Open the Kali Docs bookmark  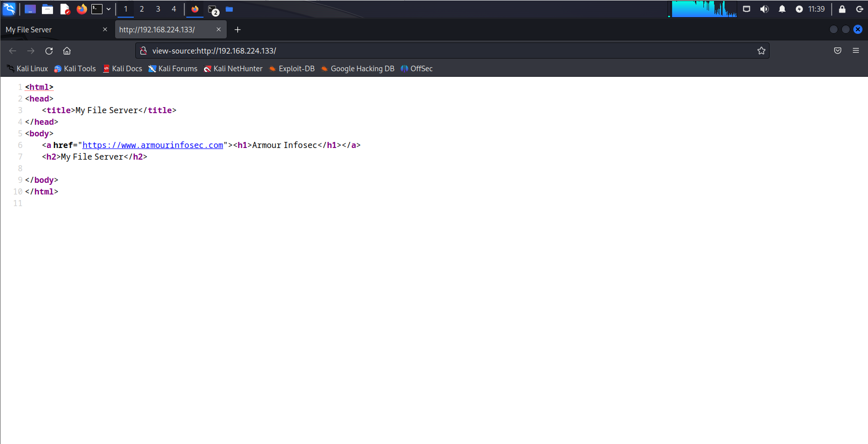(122, 69)
